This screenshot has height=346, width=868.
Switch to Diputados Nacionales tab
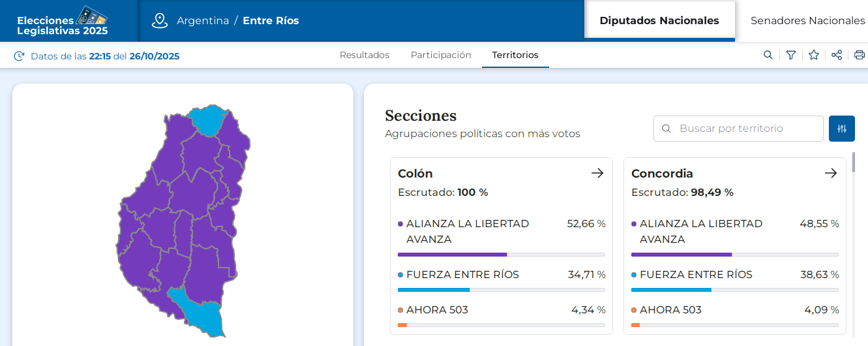[x=659, y=20]
